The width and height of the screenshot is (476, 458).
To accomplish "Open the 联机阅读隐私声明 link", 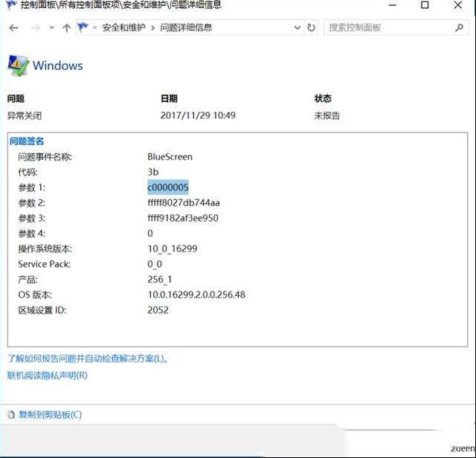I will tap(48, 375).
